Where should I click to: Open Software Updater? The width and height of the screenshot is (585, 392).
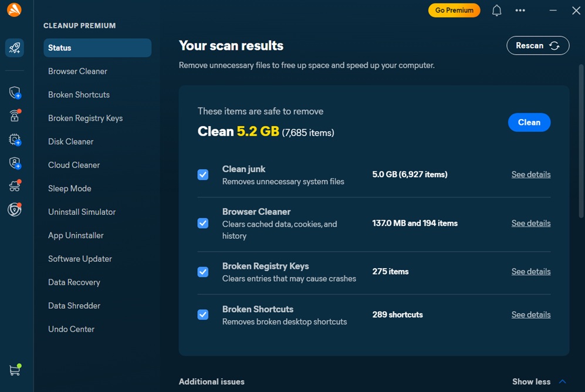click(x=80, y=259)
